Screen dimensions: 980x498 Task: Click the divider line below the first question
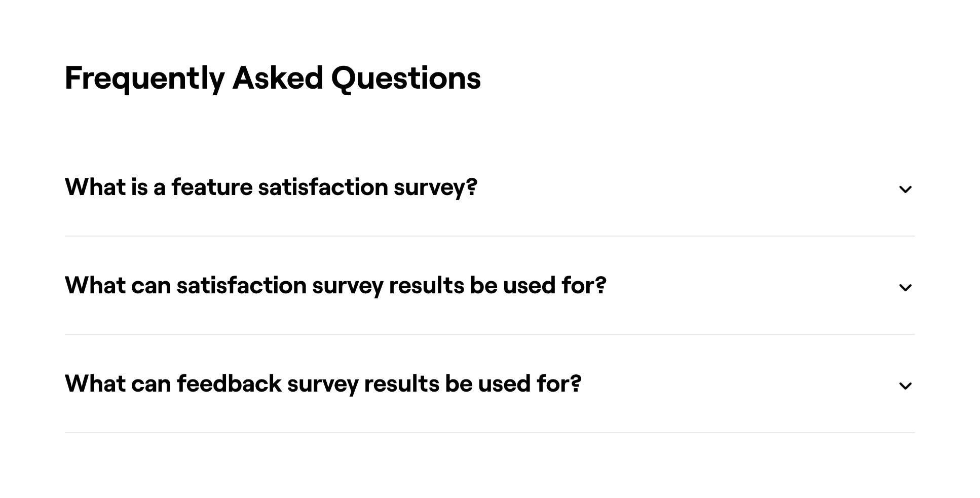489,236
